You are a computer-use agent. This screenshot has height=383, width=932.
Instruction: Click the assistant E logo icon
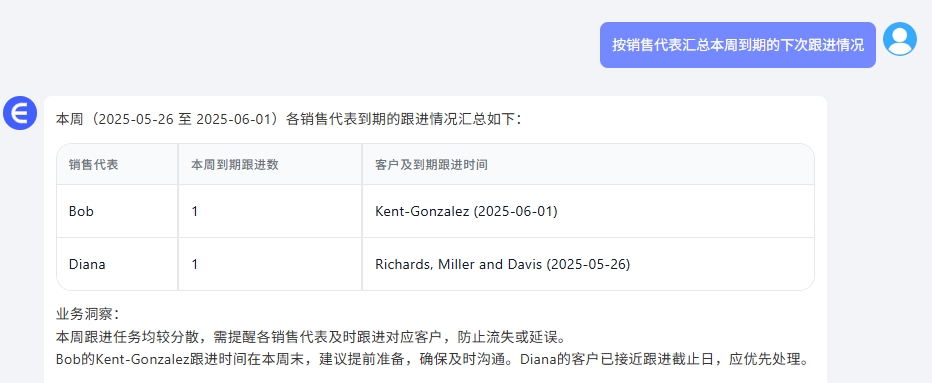point(20,113)
